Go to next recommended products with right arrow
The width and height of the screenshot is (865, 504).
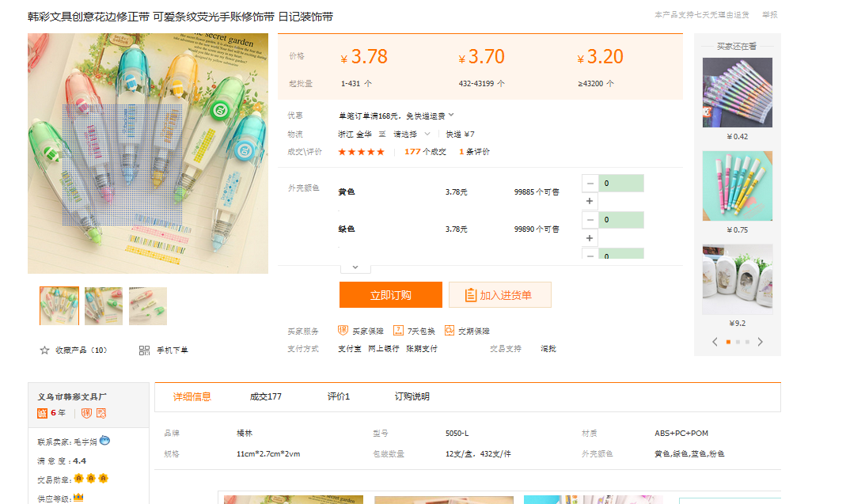[761, 342]
